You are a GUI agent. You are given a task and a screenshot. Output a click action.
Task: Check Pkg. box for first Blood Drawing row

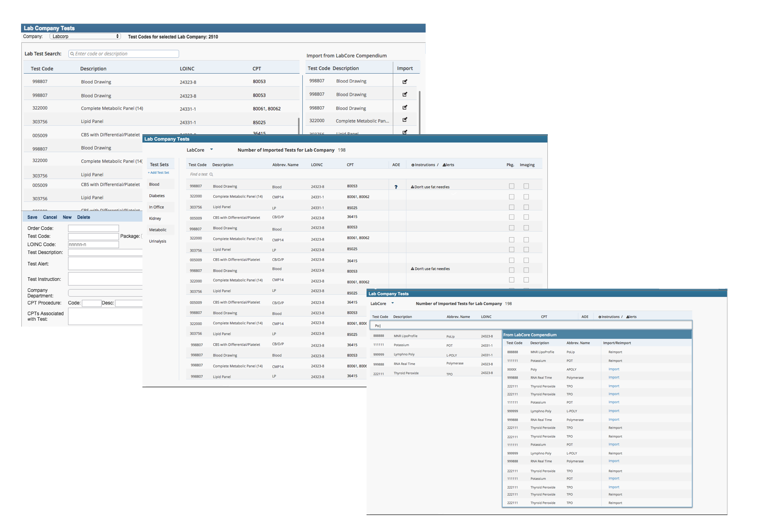tap(511, 186)
